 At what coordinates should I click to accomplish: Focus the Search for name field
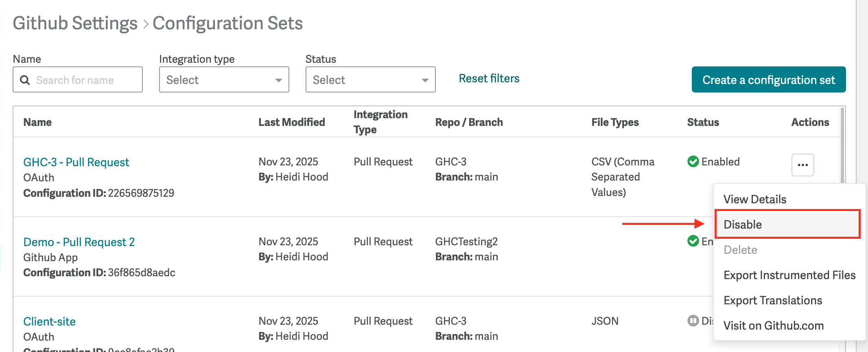click(85, 80)
